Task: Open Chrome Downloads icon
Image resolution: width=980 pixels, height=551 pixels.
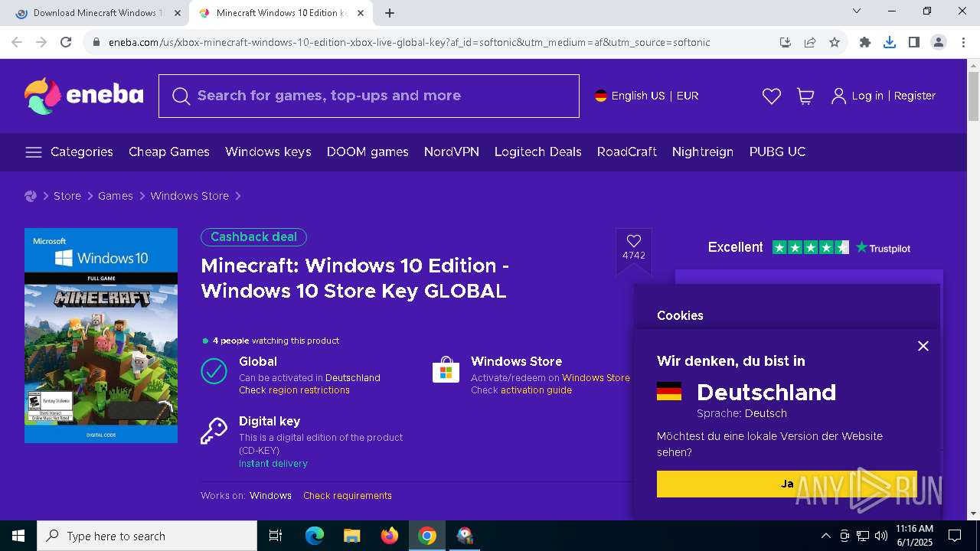Action: [x=890, y=42]
